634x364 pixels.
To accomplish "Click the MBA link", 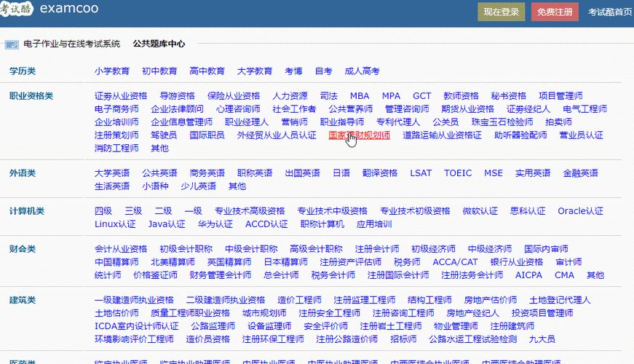I will click(360, 96).
